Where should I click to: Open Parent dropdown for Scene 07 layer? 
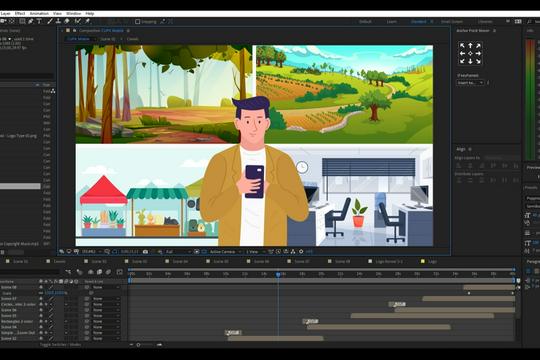pos(106,299)
